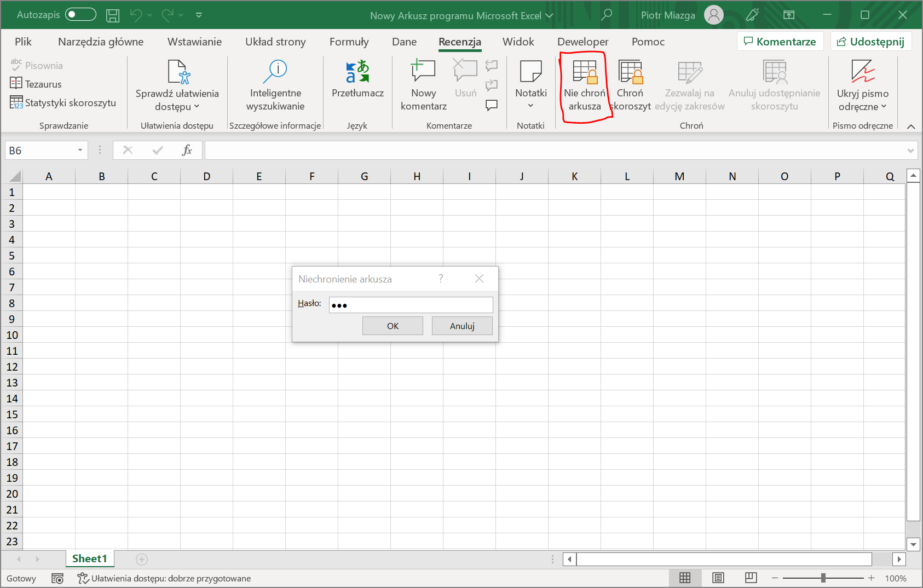This screenshot has height=588, width=923.
Task: Click the search magnifier in title bar
Action: 606,15
